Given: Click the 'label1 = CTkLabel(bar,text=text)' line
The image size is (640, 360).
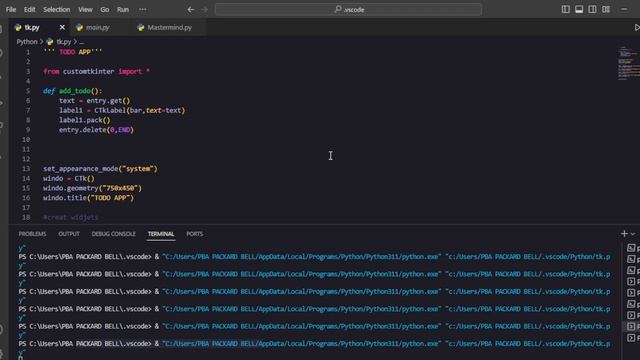Looking at the screenshot, I should coord(122,110).
